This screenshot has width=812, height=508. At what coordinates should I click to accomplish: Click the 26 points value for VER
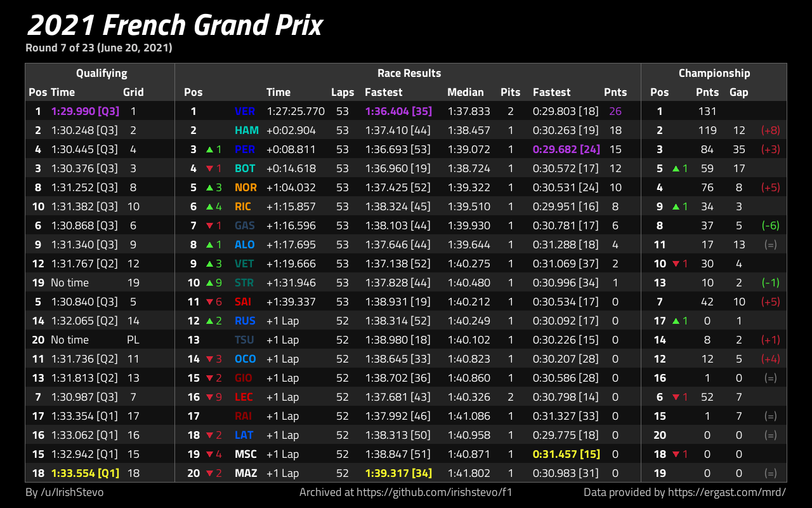615,111
